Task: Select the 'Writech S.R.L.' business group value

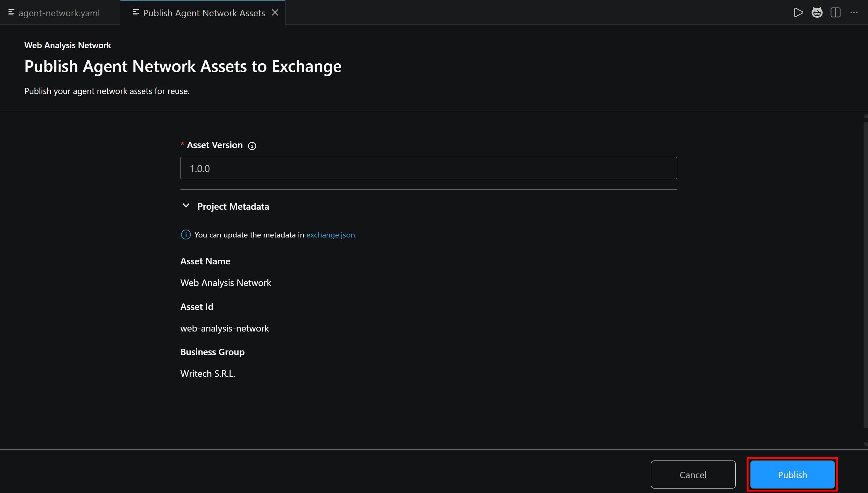Action: point(208,374)
